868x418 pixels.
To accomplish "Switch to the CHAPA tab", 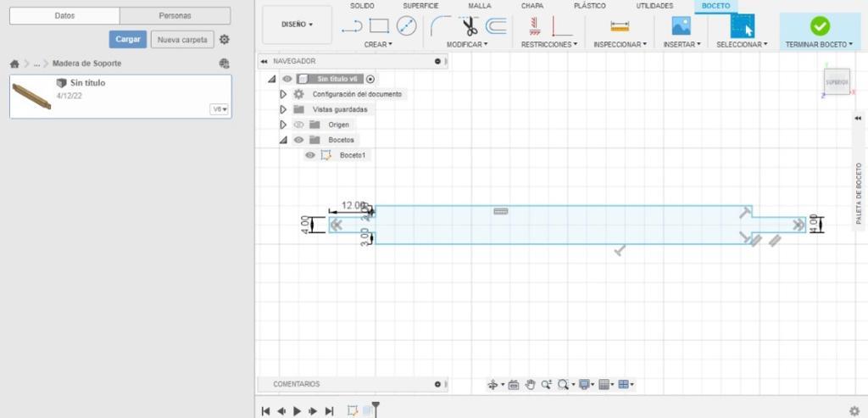I will [x=532, y=6].
